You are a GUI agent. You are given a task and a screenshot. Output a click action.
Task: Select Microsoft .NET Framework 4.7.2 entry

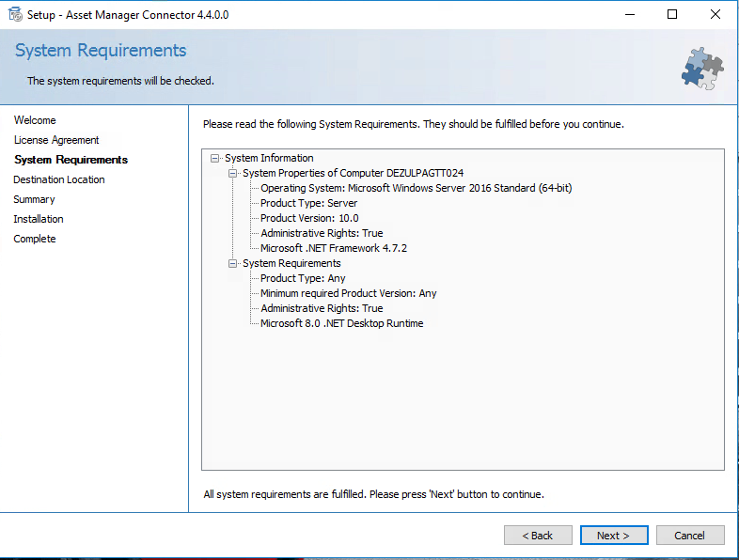pyautogui.click(x=333, y=248)
